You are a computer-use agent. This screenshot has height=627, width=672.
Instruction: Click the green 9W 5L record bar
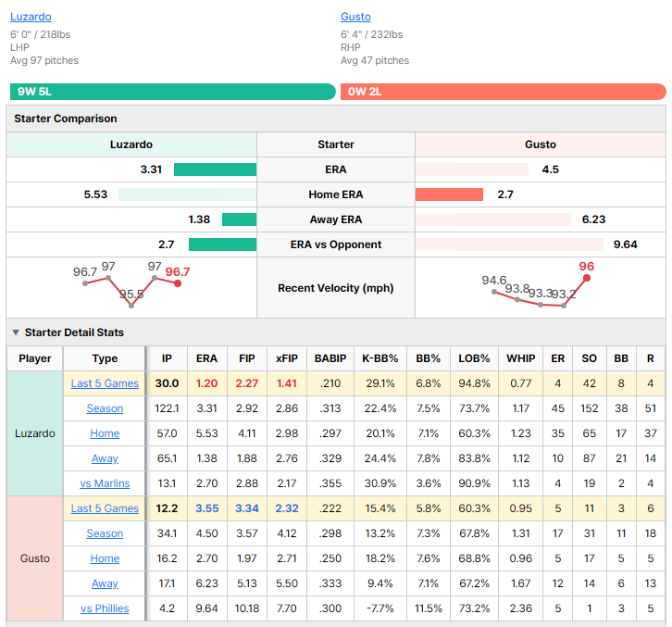coord(173,92)
